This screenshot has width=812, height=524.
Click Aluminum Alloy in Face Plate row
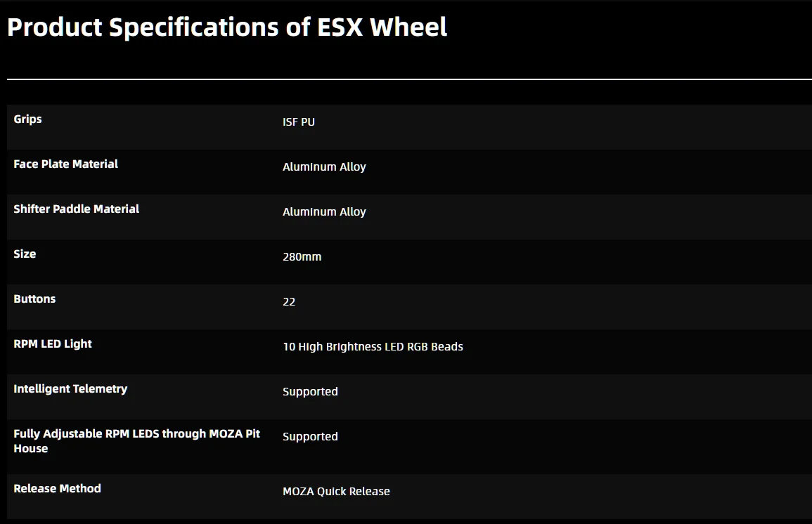click(x=324, y=167)
